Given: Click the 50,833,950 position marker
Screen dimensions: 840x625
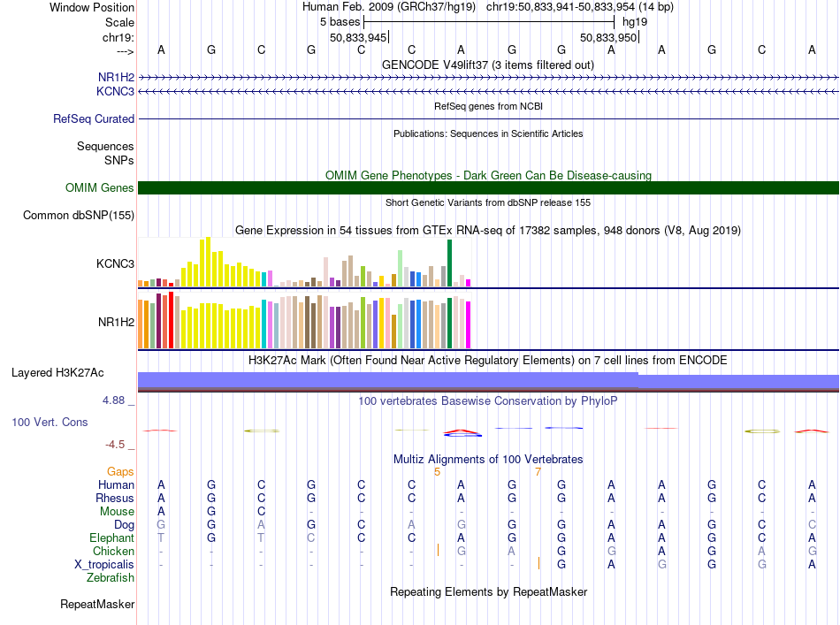Looking at the screenshot, I should tap(608, 37).
